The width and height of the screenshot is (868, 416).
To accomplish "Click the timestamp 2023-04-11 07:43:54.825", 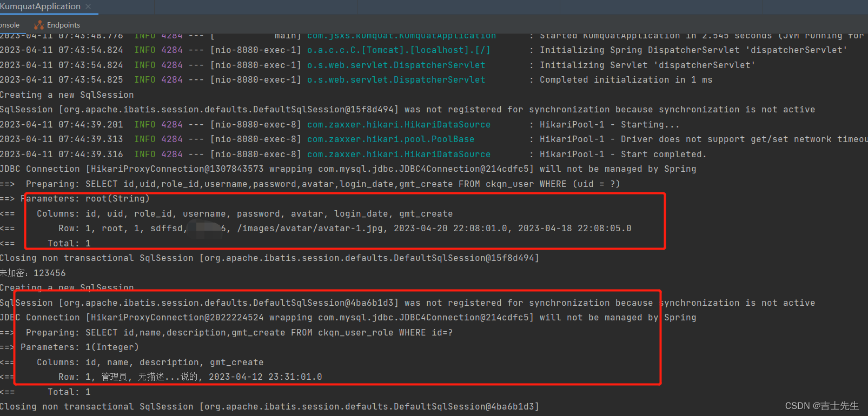I will [x=61, y=79].
